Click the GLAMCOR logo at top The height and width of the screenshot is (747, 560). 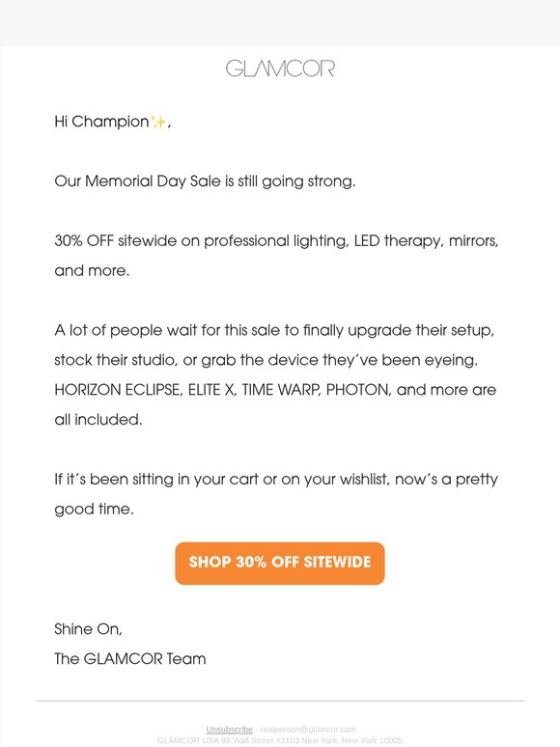[x=280, y=69]
